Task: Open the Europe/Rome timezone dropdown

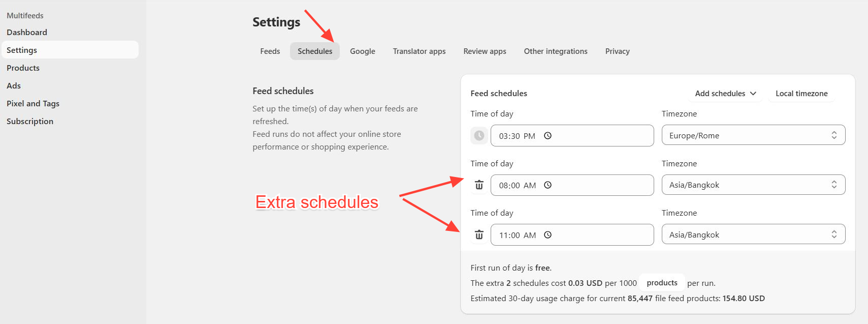Action: pyautogui.click(x=753, y=135)
